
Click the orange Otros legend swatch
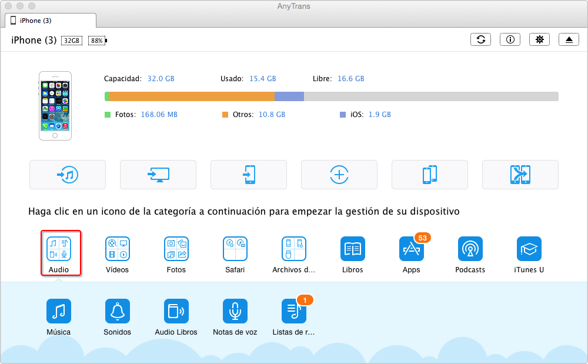click(225, 115)
